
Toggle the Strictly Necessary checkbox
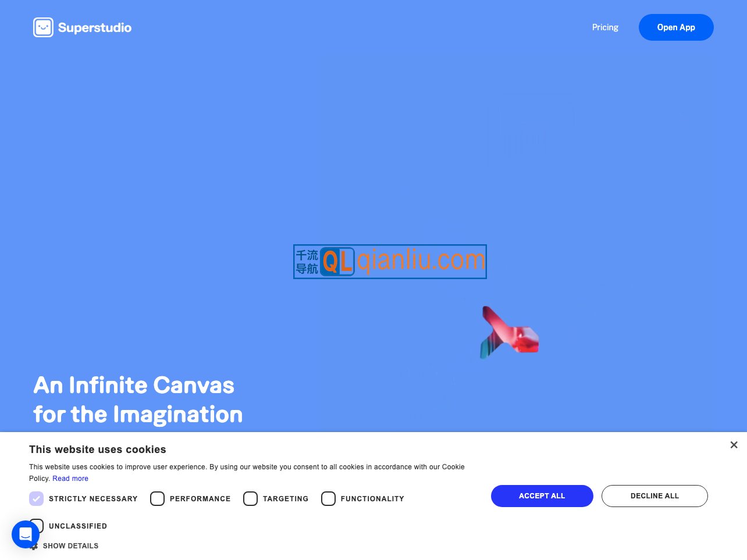click(36, 498)
